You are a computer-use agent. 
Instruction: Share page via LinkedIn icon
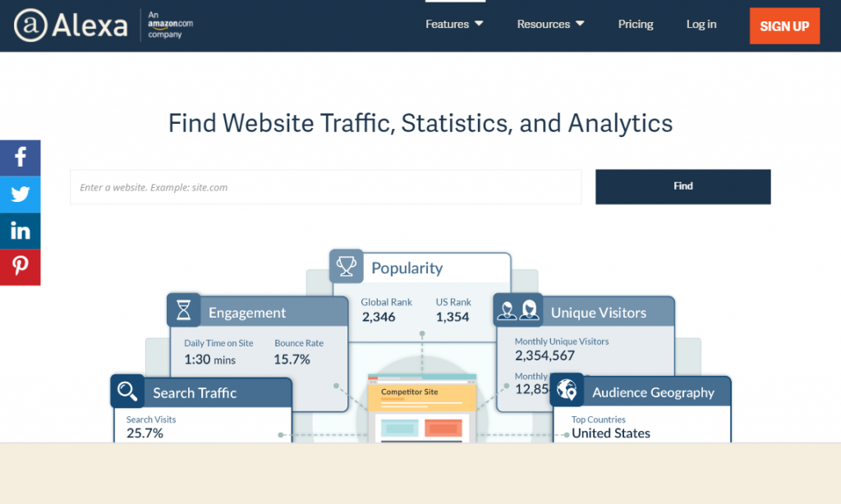[20, 231]
